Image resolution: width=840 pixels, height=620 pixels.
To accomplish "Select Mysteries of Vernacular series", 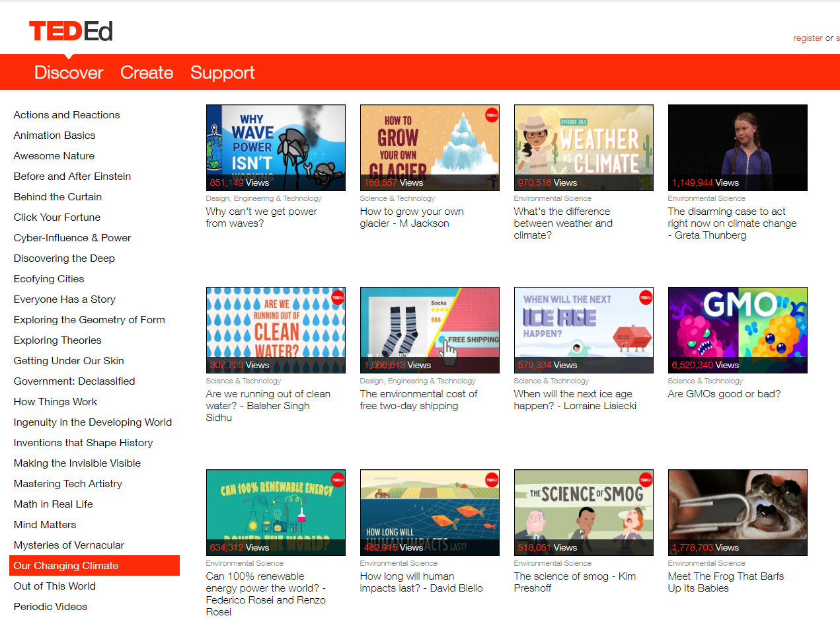I will pos(69,545).
